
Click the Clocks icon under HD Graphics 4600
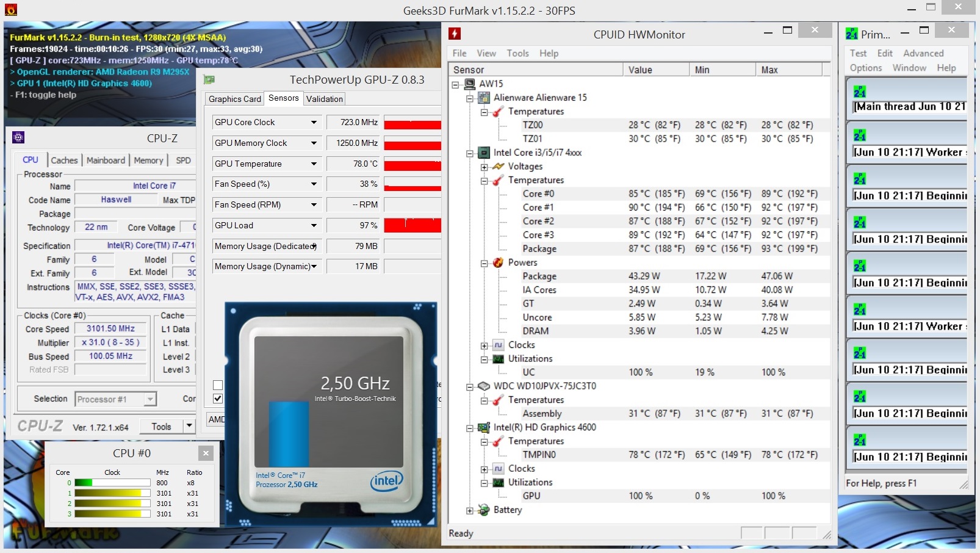[499, 469]
